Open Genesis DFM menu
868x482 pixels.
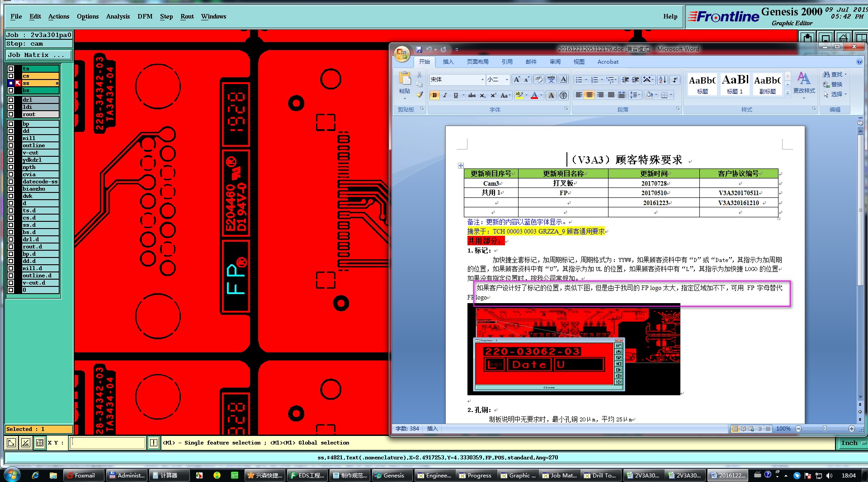tap(145, 16)
